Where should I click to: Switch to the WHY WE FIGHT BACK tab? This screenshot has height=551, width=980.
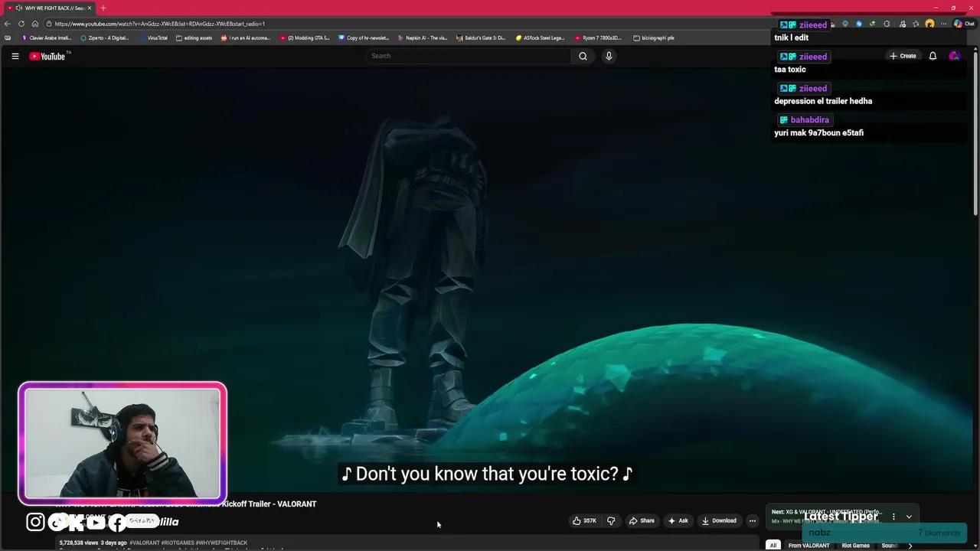[x=50, y=8]
